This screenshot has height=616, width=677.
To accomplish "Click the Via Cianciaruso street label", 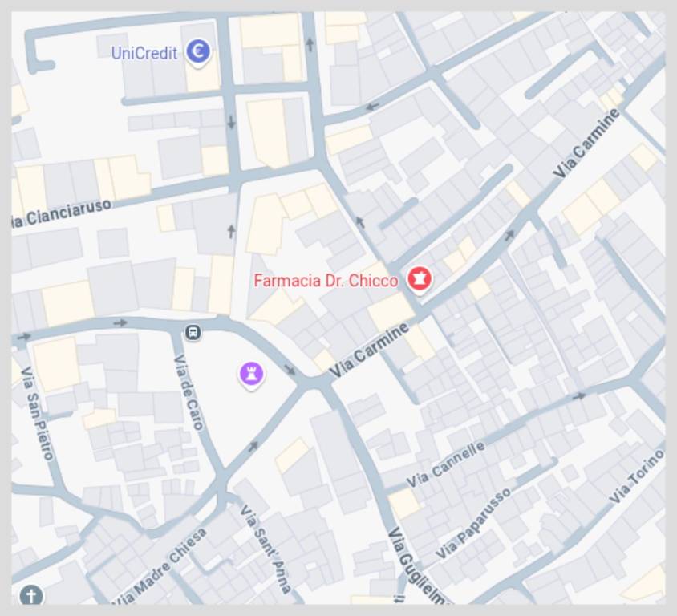I will click(x=61, y=213).
